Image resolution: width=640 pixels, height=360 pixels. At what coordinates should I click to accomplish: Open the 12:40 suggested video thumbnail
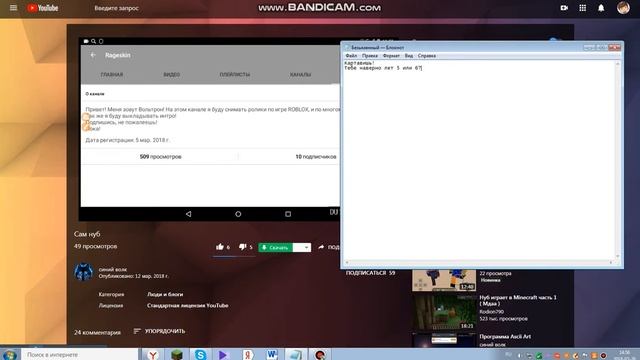(x=444, y=280)
